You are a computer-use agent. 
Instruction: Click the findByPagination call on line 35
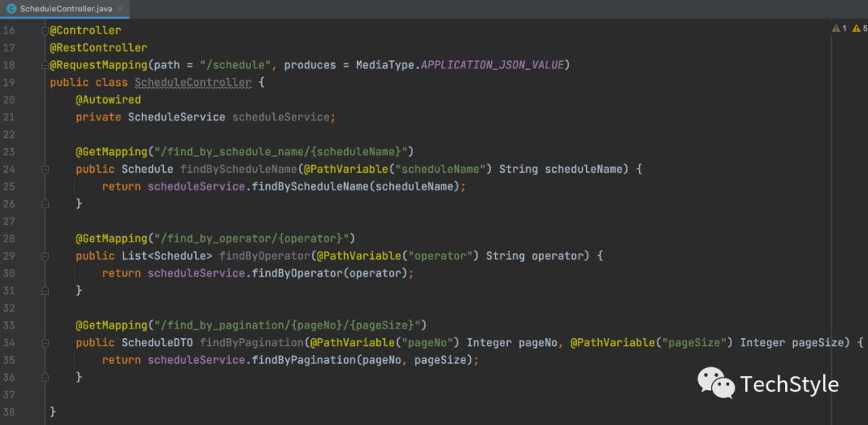[303, 360]
